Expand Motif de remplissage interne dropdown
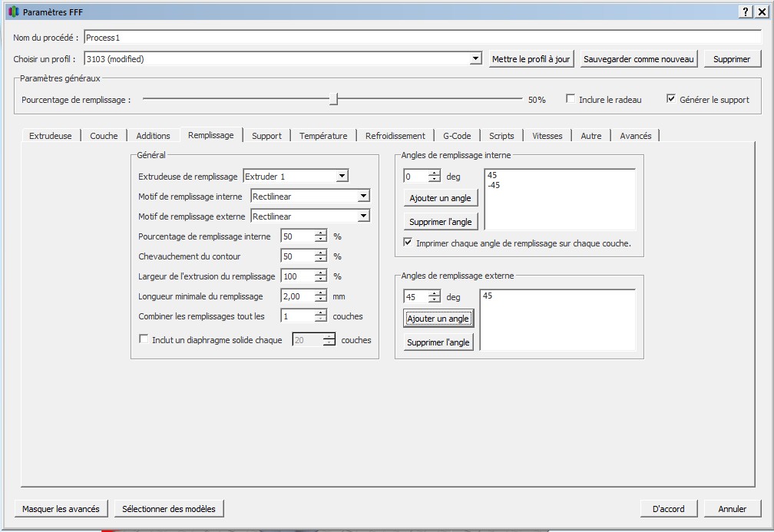 (x=363, y=197)
